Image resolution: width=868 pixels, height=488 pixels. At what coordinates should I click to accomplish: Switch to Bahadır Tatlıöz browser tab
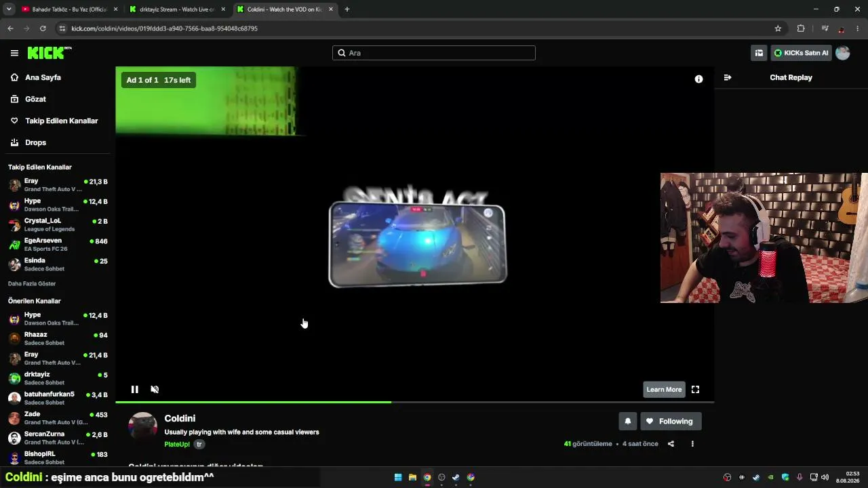(69, 9)
